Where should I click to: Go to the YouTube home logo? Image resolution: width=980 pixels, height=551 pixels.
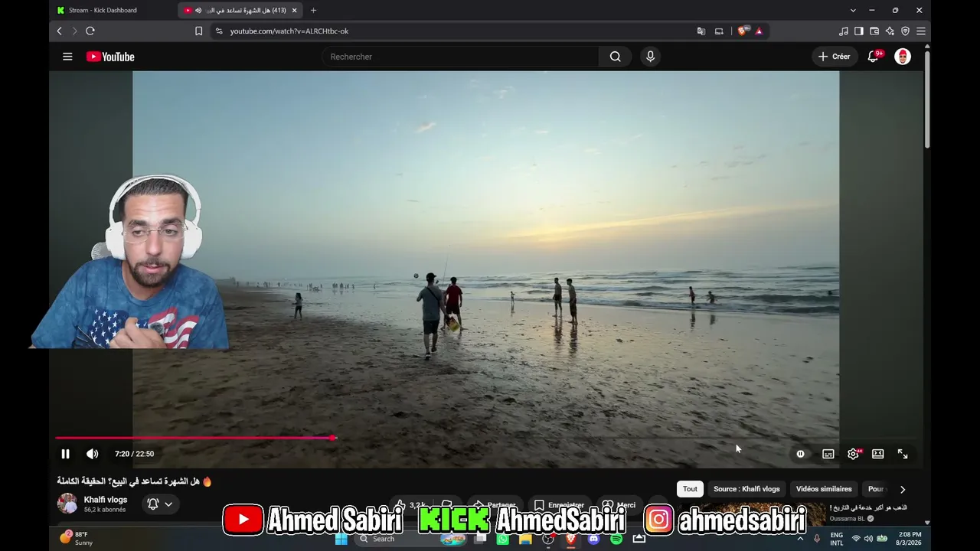click(x=110, y=57)
